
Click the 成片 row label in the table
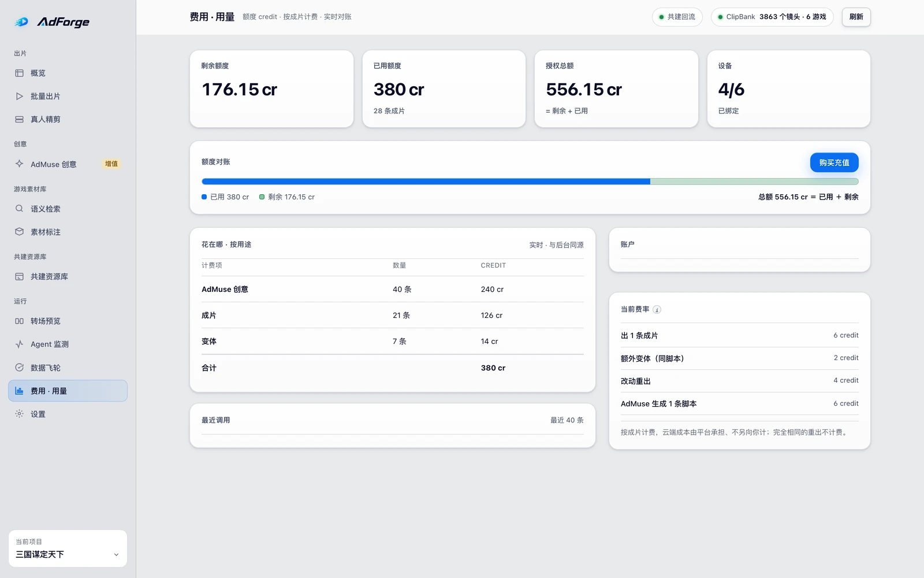(208, 316)
